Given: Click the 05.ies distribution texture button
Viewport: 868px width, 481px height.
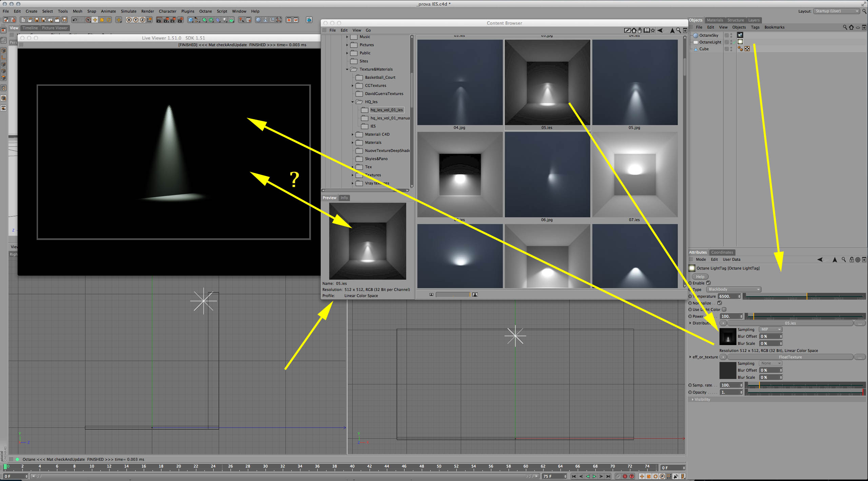Looking at the screenshot, I should 790,323.
